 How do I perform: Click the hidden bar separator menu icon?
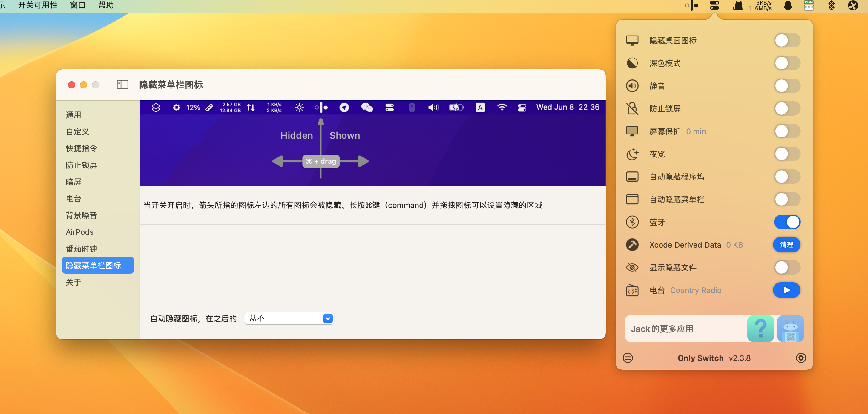coord(692,5)
